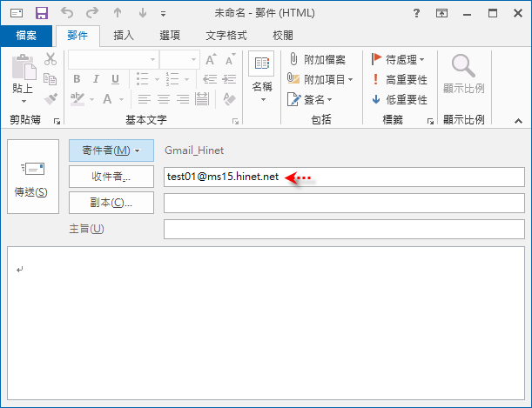The image size is (532, 408).
Task: Decrease font size with smaller A
Action: [231, 59]
